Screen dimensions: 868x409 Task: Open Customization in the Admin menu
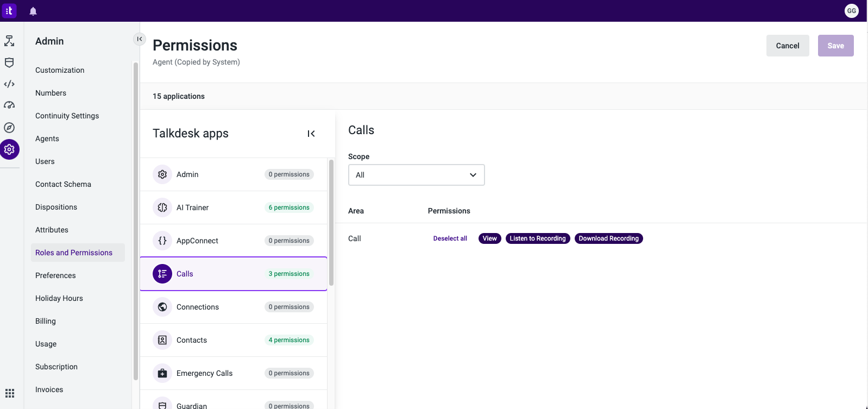coord(60,70)
